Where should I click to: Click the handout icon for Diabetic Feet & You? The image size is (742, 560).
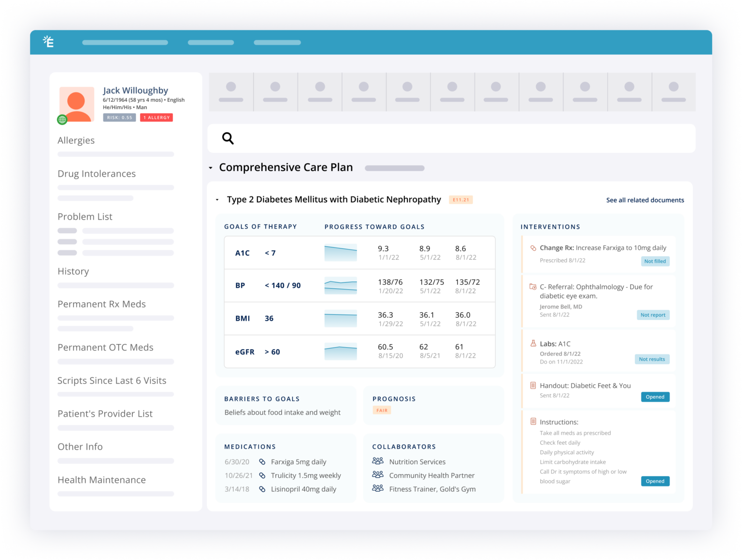(x=533, y=385)
